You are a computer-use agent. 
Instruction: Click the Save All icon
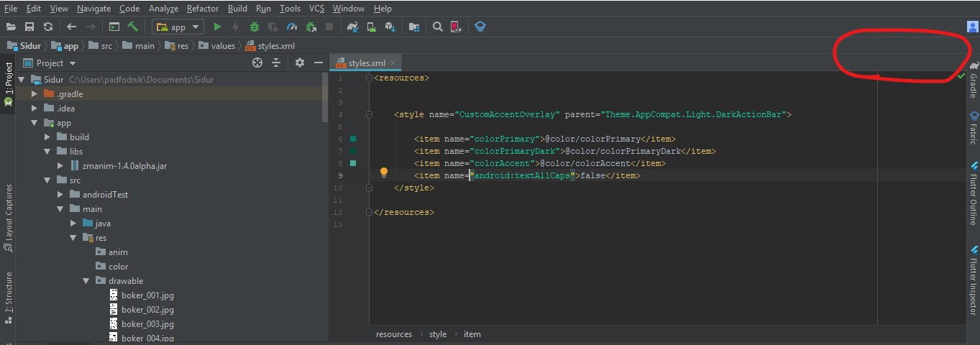pyautogui.click(x=29, y=27)
